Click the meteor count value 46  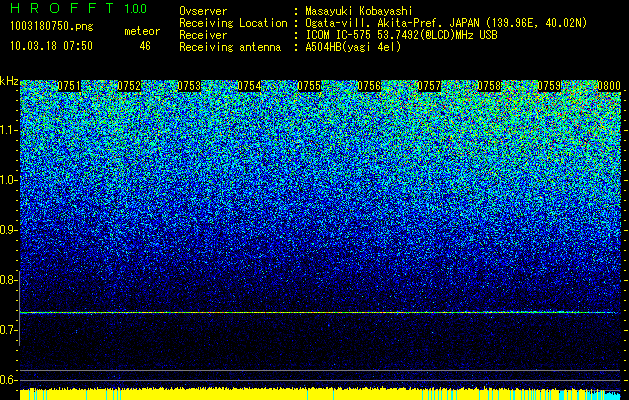tap(145, 46)
